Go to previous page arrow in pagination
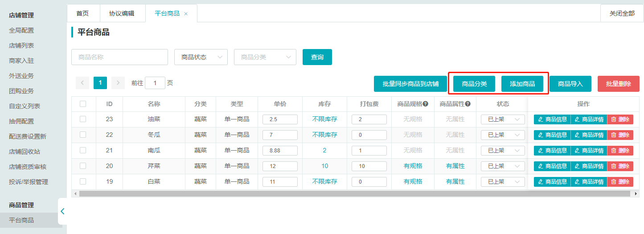 point(82,83)
